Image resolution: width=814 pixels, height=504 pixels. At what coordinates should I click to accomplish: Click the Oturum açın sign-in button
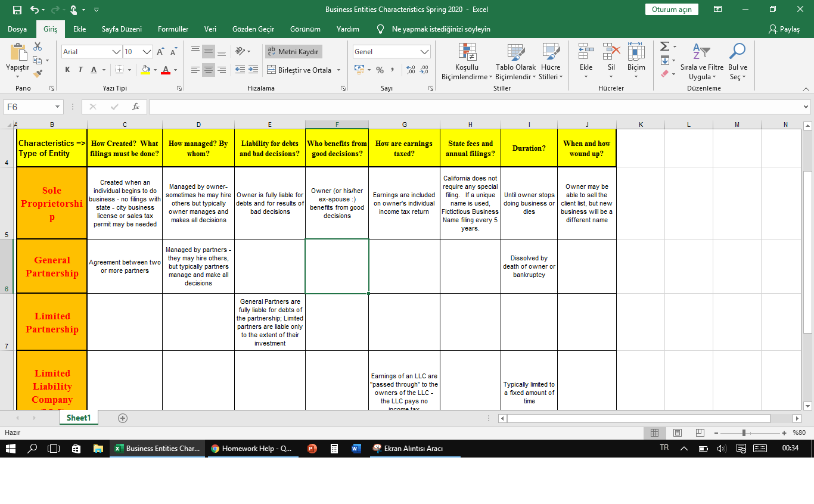click(672, 10)
